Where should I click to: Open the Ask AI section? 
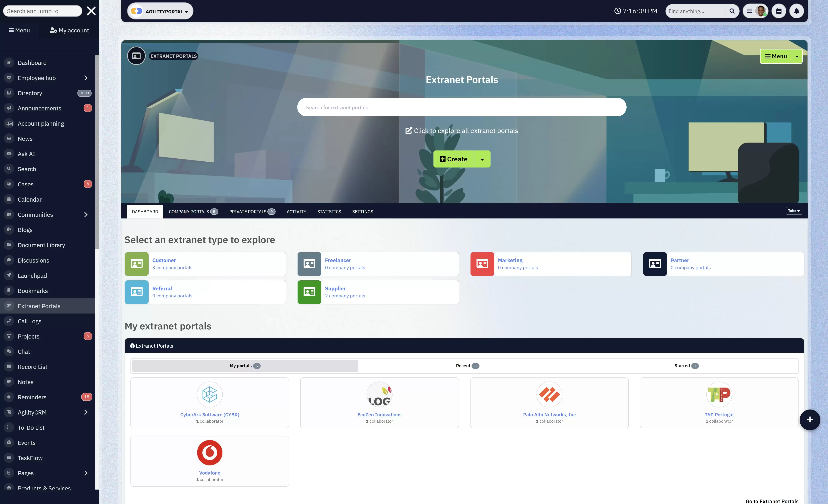click(x=26, y=154)
